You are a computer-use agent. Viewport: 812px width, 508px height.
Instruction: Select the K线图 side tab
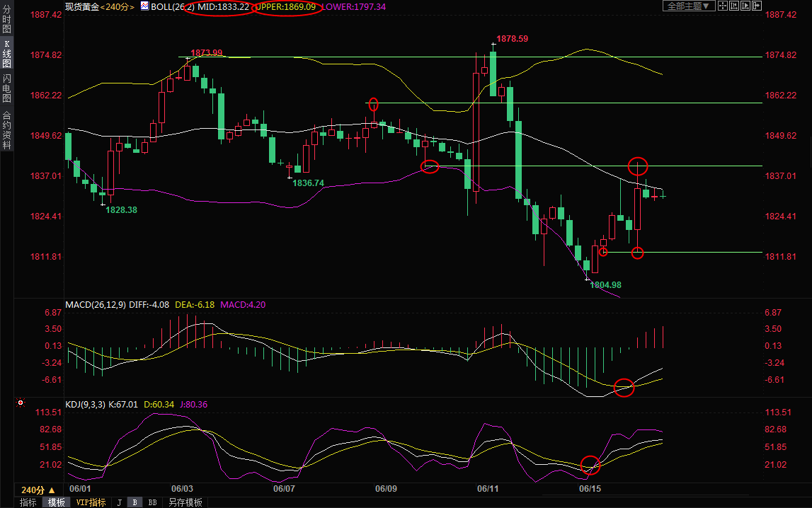pos(6,53)
